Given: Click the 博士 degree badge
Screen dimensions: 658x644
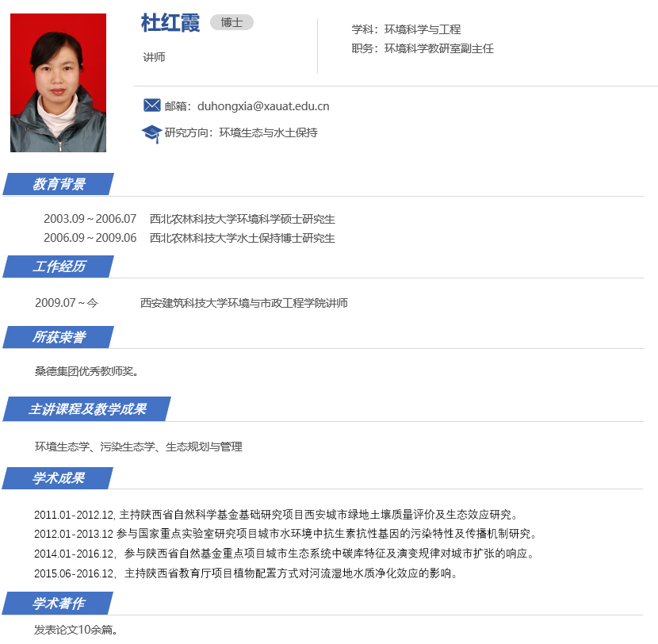Looking at the screenshot, I should [x=231, y=23].
